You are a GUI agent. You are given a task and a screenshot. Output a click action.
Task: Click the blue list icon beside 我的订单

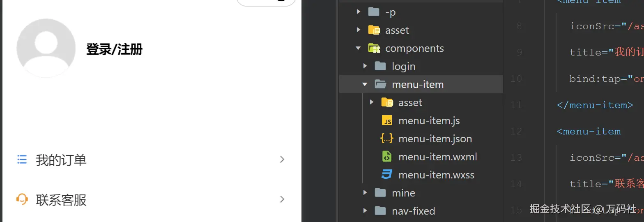click(x=22, y=160)
